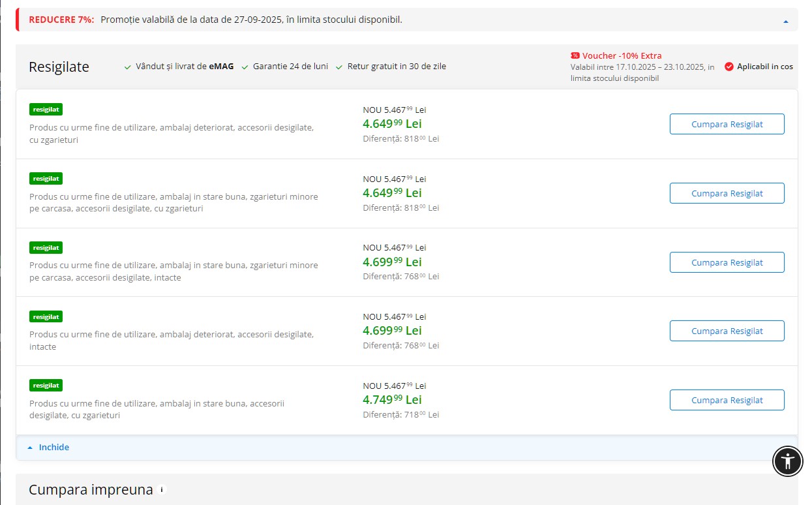The image size is (812, 505).
Task: Click the red checkmark beside Aplicabil in cos
Action: (x=729, y=67)
